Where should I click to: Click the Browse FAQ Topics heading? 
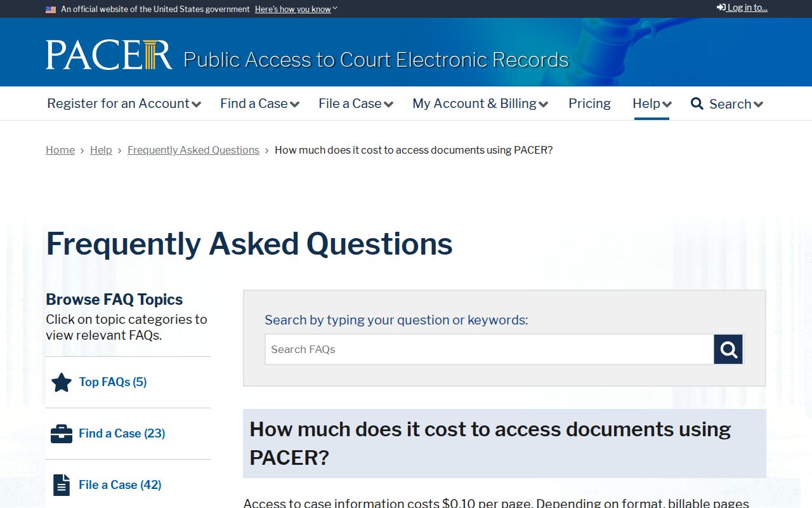(114, 300)
